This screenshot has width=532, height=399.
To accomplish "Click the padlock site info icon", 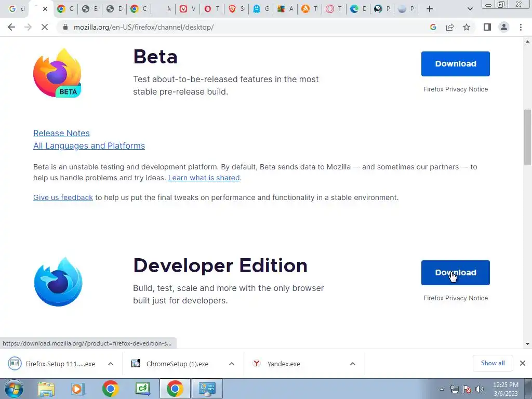I will (x=66, y=27).
